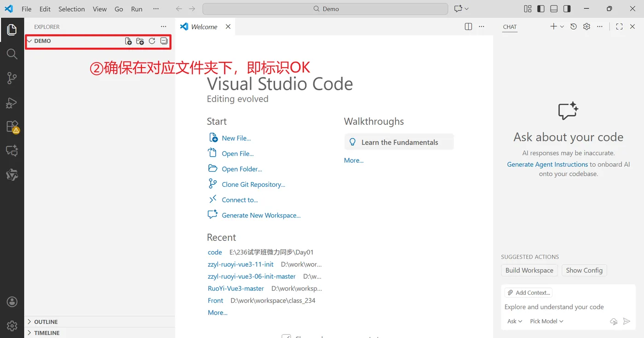Open the View menu

coord(100,9)
